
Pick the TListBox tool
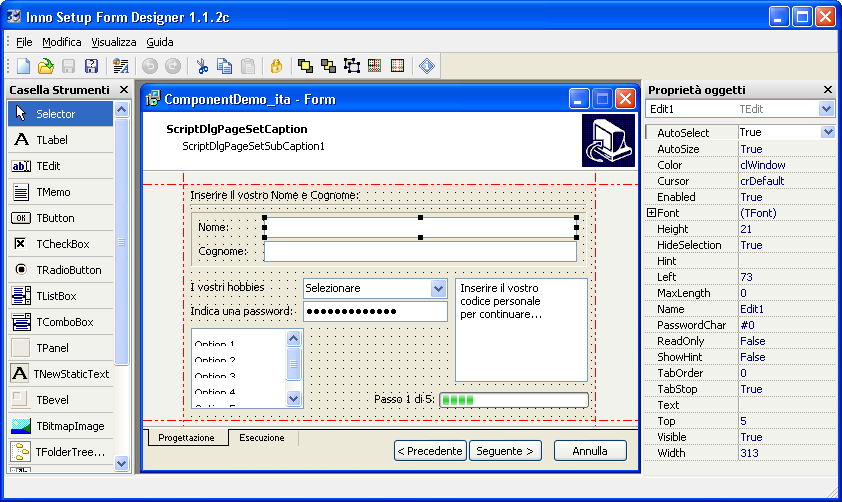[61, 296]
